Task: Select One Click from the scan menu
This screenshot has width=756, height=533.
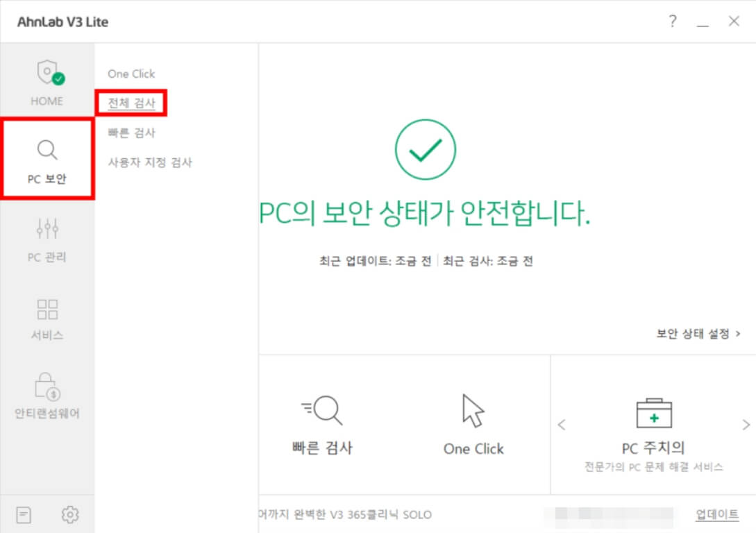Action: [131, 73]
